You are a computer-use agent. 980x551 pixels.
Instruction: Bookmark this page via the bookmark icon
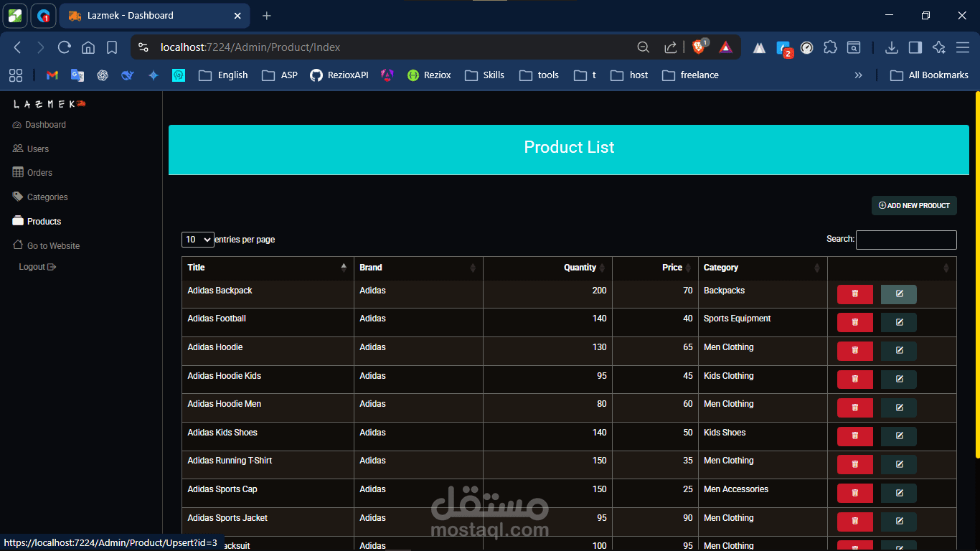click(112, 47)
